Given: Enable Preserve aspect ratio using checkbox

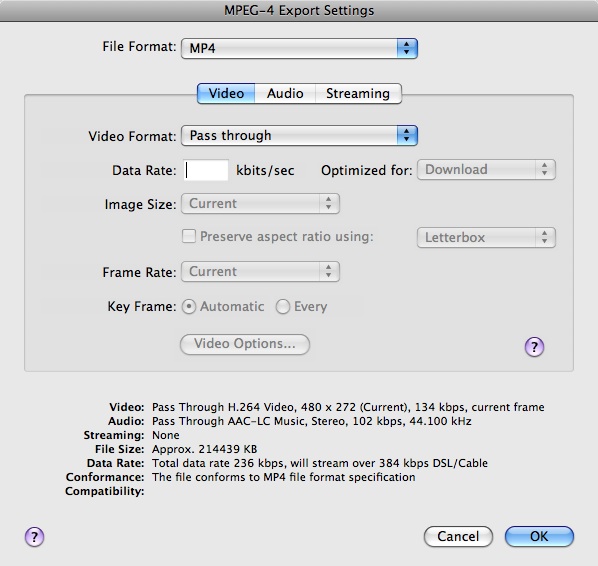Looking at the screenshot, I should tap(189, 236).
